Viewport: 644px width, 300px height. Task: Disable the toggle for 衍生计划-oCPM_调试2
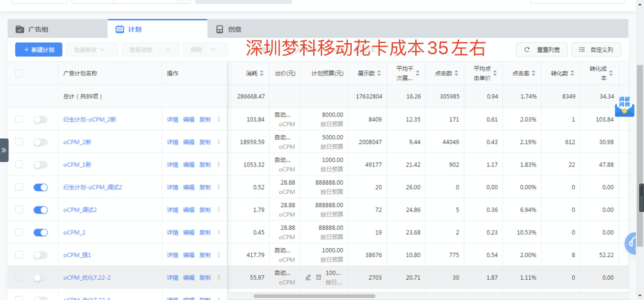click(40, 187)
